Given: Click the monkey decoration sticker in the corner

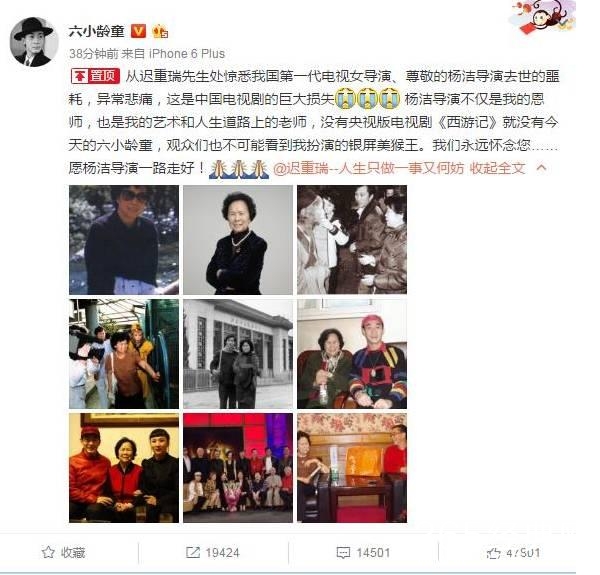Looking at the screenshot, I should tap(543, 16).
